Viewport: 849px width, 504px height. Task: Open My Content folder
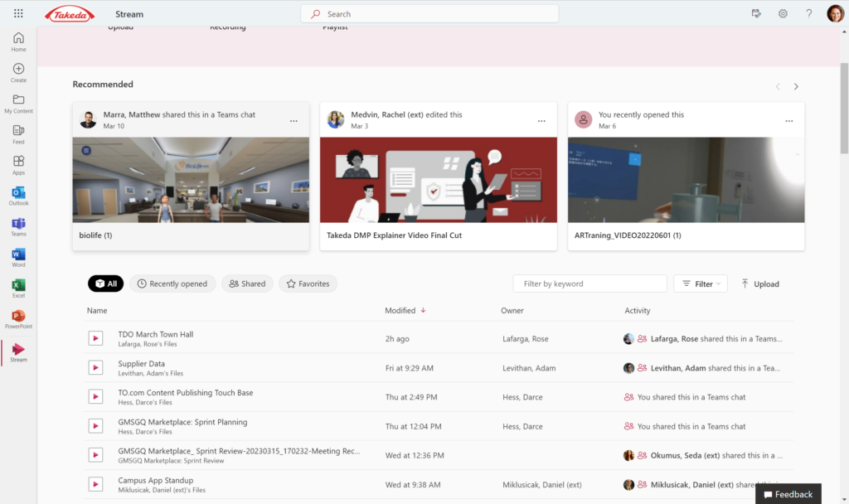18,104
